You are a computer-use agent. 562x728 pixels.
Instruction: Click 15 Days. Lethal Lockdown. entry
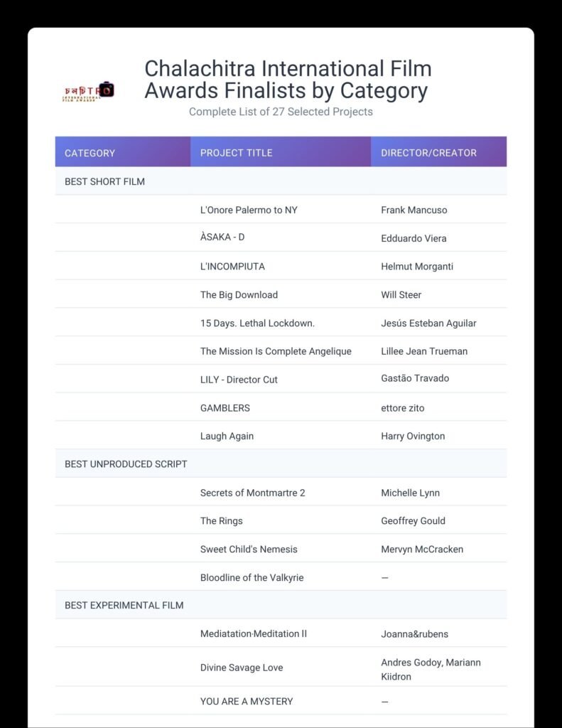tap(257, 323)
